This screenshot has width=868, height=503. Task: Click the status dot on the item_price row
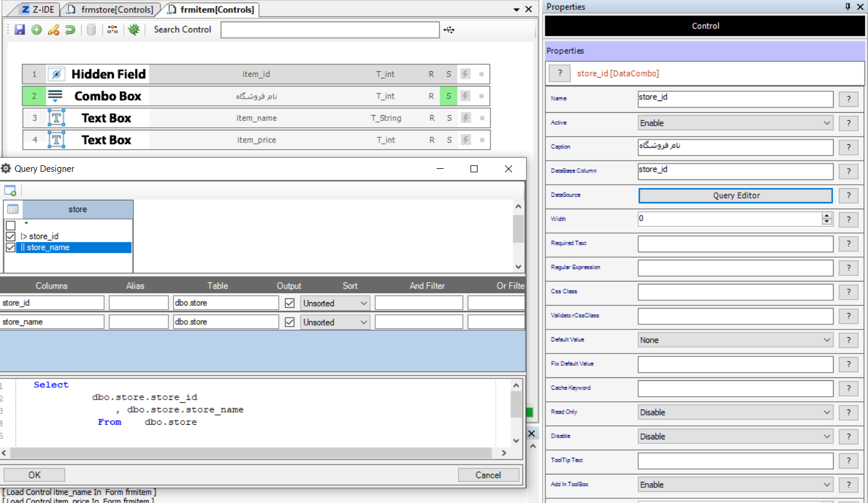pyautogui.click(x=482, y=140)
